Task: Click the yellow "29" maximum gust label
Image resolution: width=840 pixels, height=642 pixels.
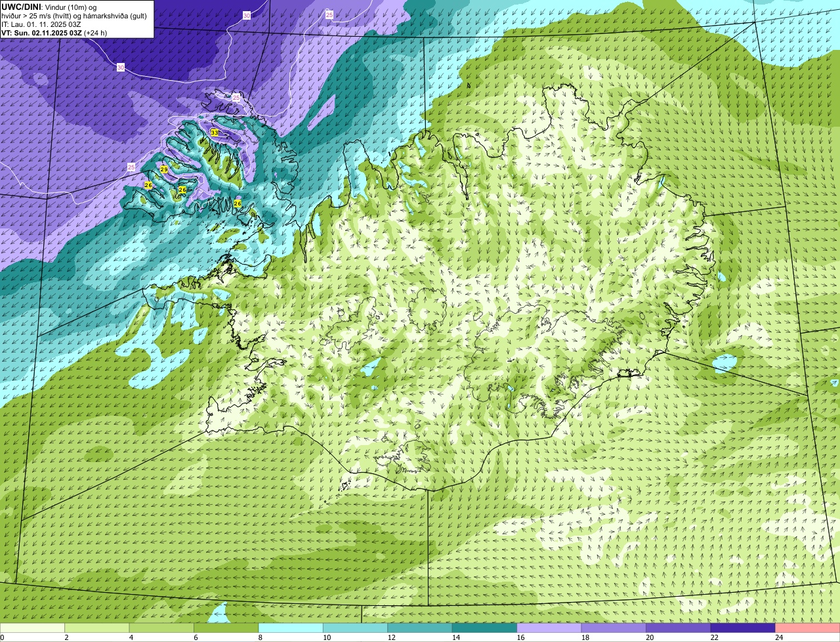Action: (164, 169)
